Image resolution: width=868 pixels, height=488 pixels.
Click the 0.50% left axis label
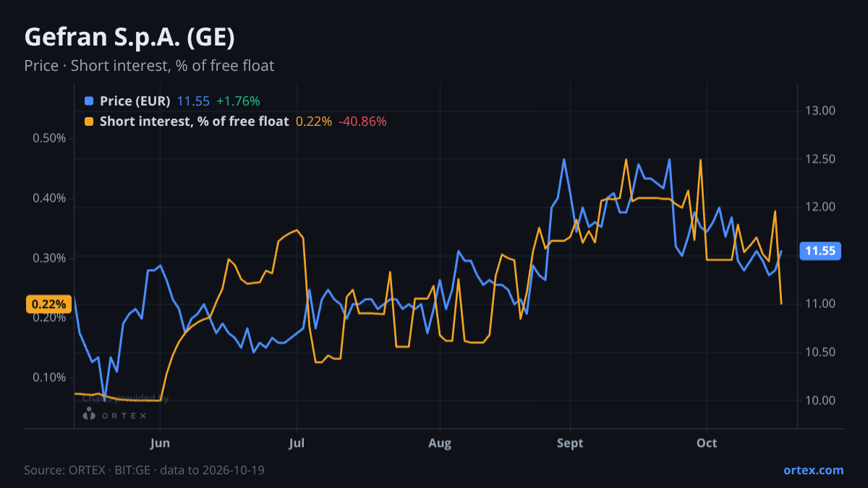pyautogui.click(x=49, y=139)
